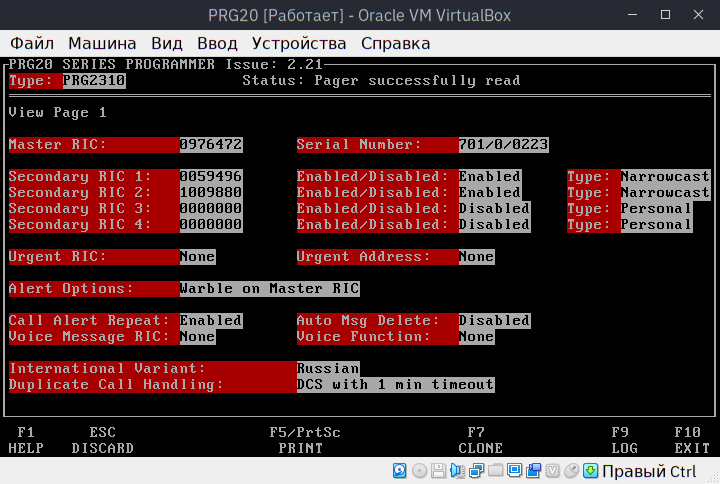Click the F5/PrtSc PRINT function label
The width and height of the screenshot is (720, 484).
(x=305, y=440)
